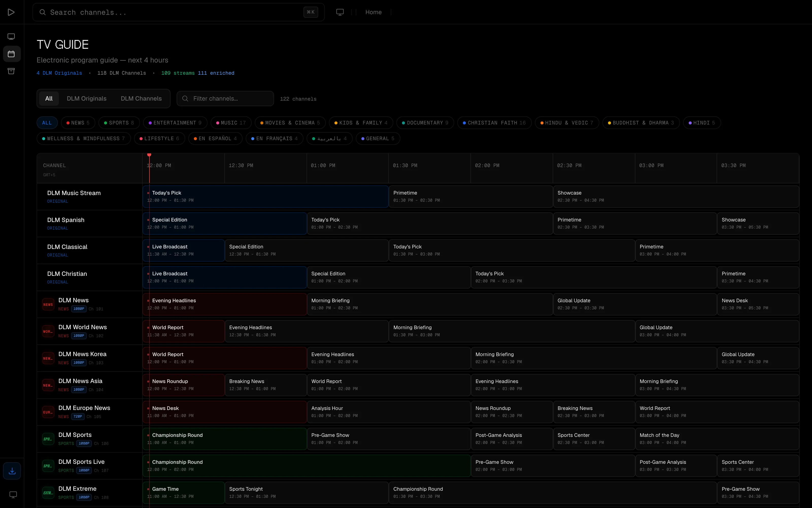Click the 4 DLM Originals stat link
812x508 pixels.
59,73
